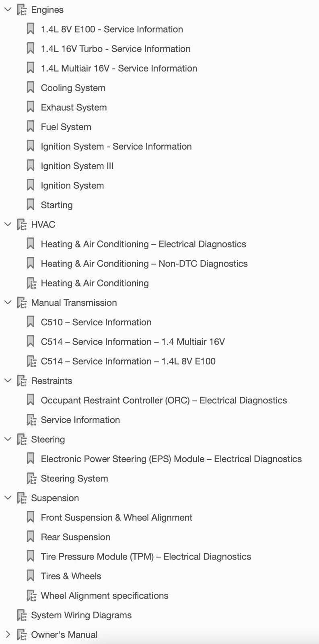Click bookmark icon beside Exhaust System

[31, 107]
